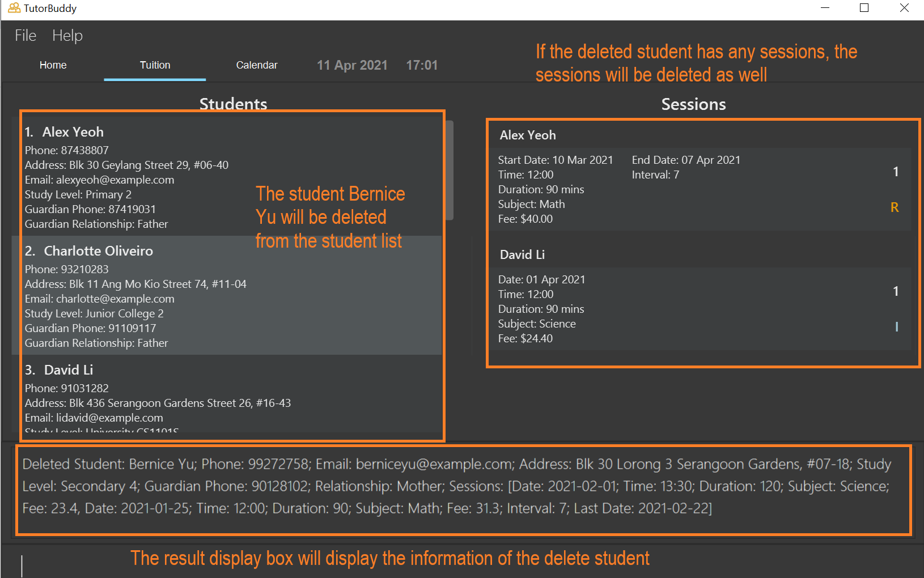Click email lidavid@example.com

[109, 418]
